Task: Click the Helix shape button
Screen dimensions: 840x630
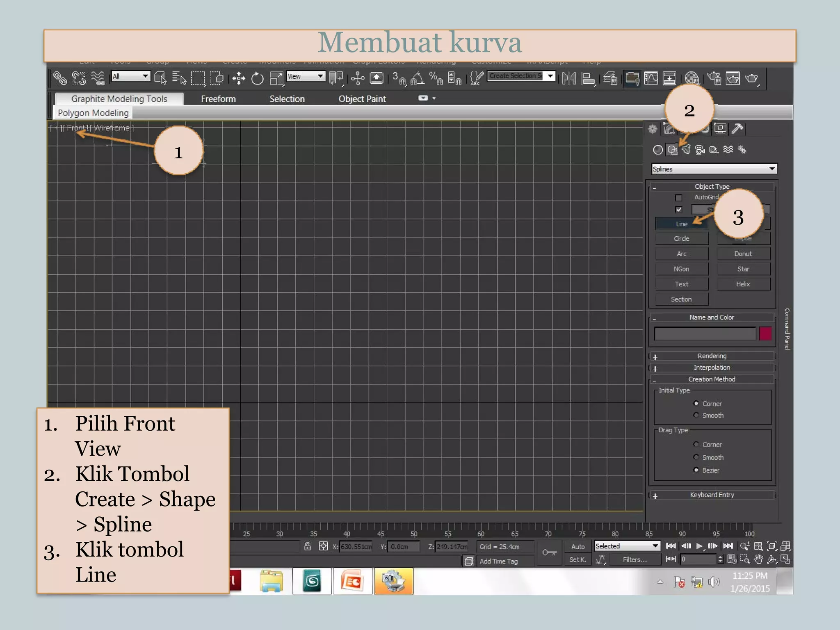Action: pos(743,284)
